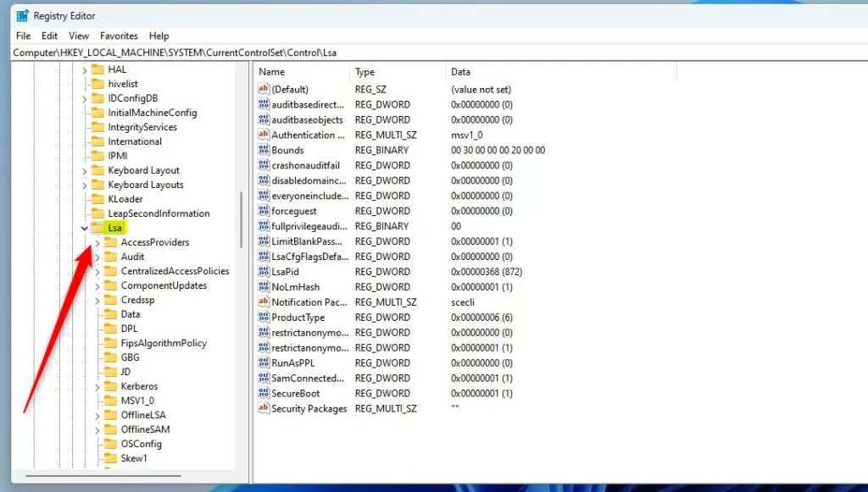
Task: Open the File menu
Action: pyautogui.click(x=23, y=36)
